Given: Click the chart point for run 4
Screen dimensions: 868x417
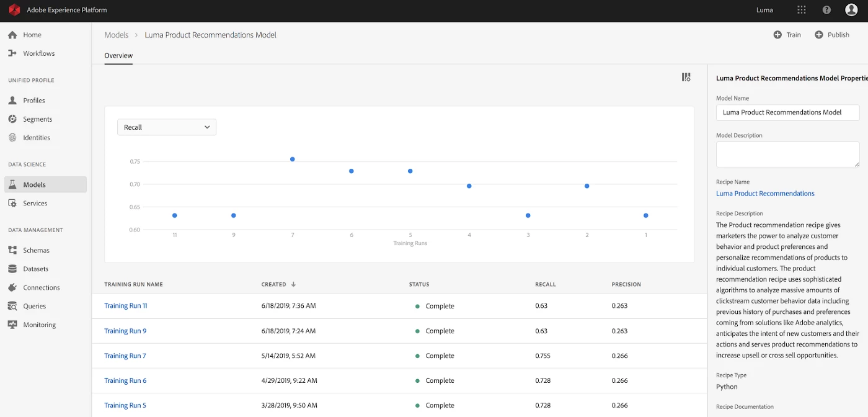Looking at the screenshot, I should [469, 186].
